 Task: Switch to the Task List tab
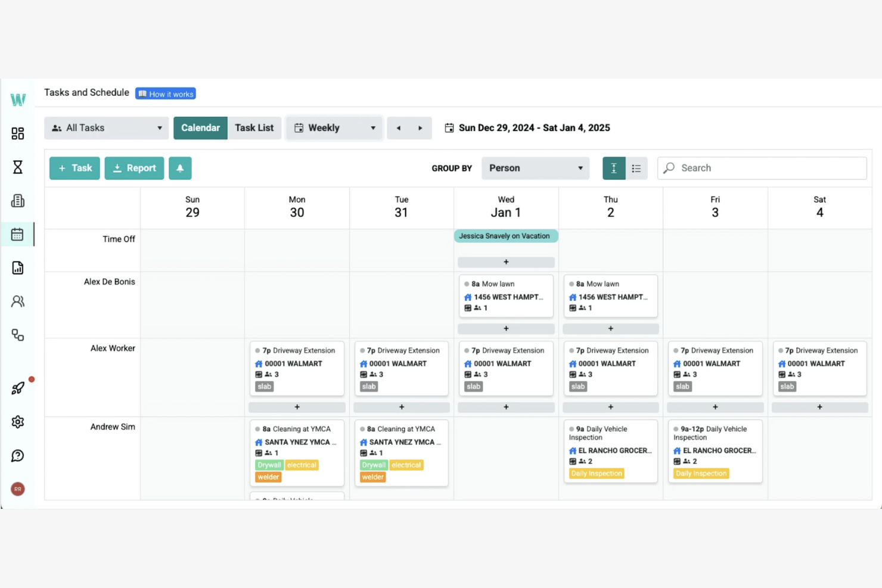pyautogui.click(x=254, y=127)
